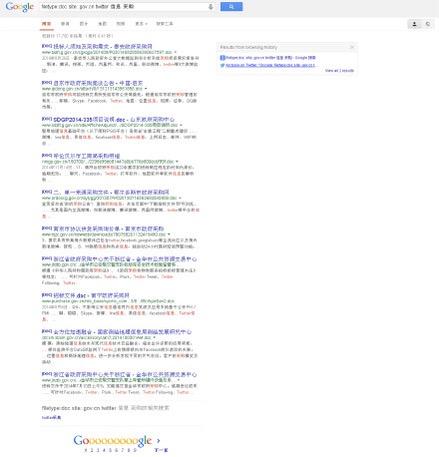Screen dimensions: 439x457
Task: Open the SDGP2014-338 .doc search result
Action: (x=114, y=119)
